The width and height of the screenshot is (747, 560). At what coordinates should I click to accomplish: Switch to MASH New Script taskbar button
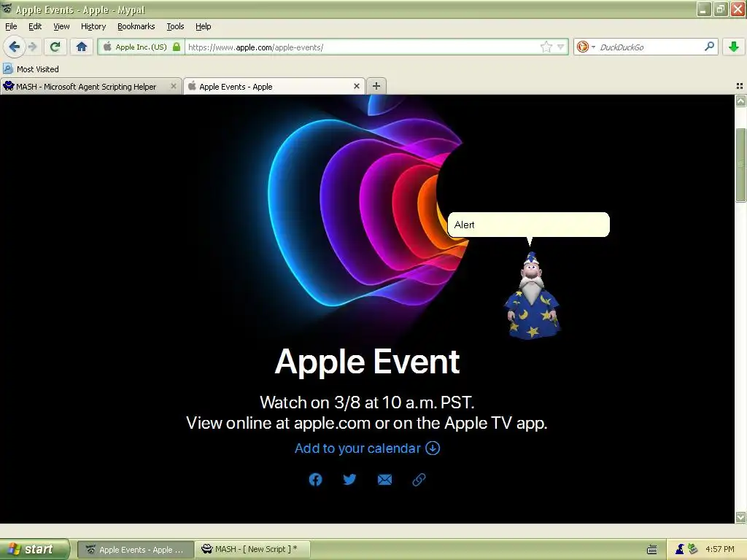point(252,549)
